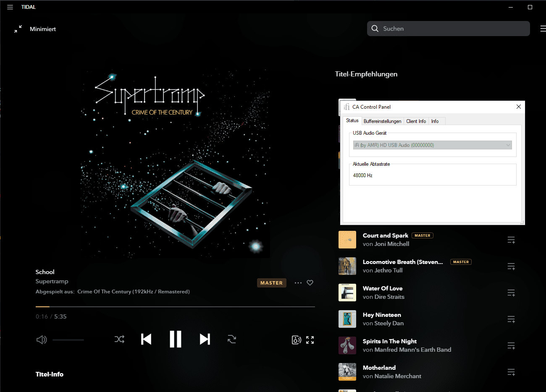Open artist link Natalie Merchant
The height and width of the screenshot is (392, 546).
(398, 376)
